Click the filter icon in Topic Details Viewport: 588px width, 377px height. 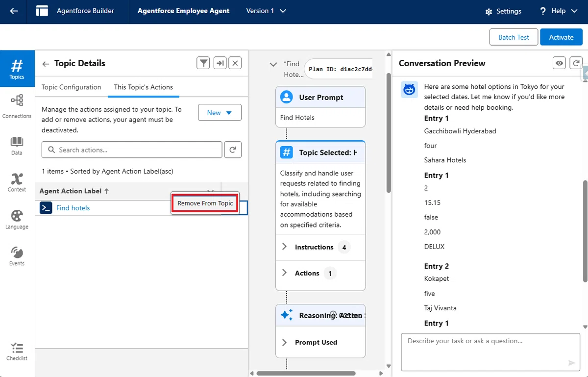coord(203,63)
